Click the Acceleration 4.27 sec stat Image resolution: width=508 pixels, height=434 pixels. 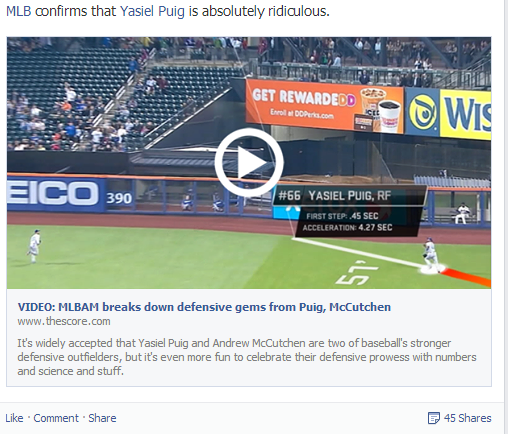347,228
